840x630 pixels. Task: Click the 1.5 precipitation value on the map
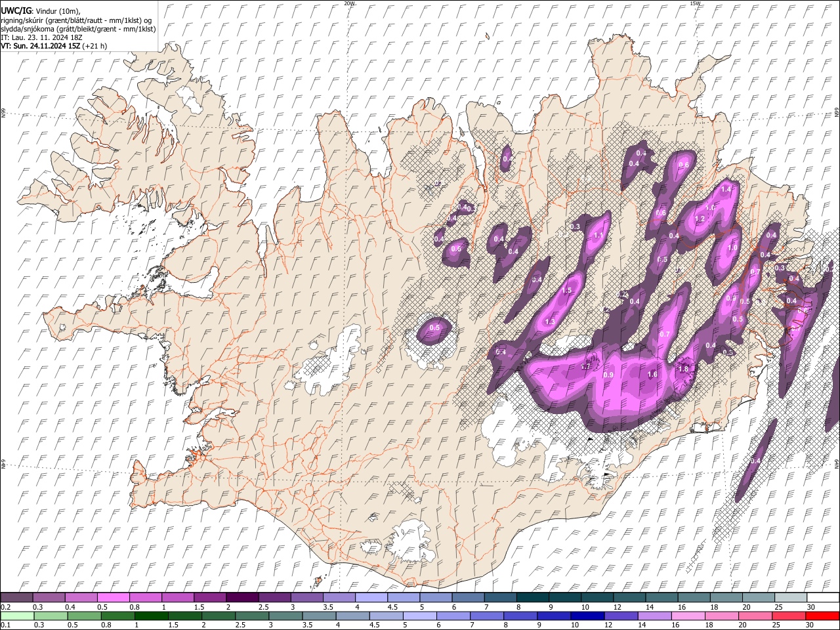coord(567,290)
